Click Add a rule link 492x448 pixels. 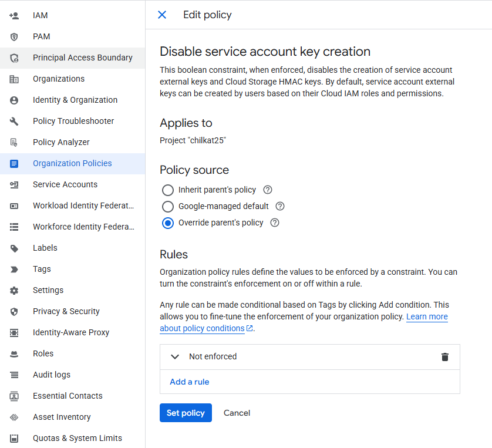(x=189, y=382)
